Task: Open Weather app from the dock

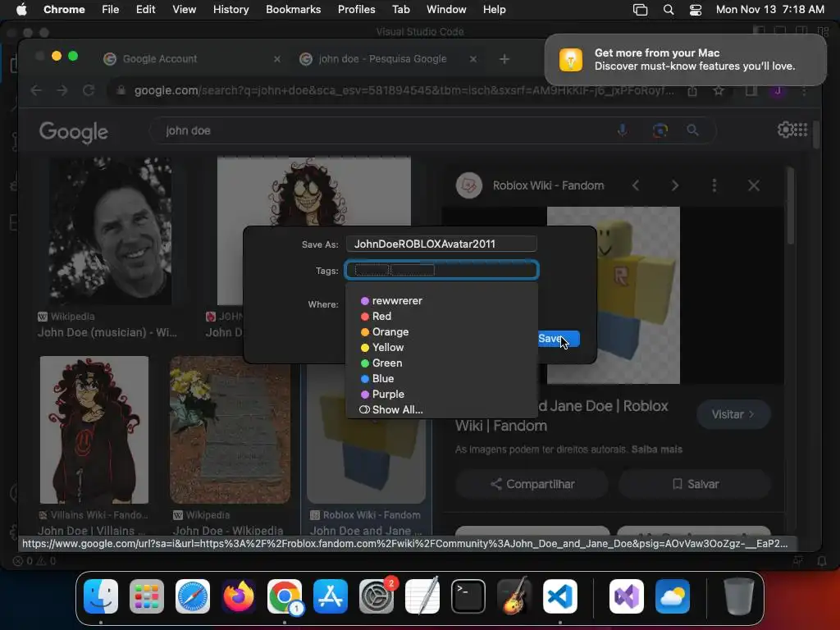Action: [673, 596]
